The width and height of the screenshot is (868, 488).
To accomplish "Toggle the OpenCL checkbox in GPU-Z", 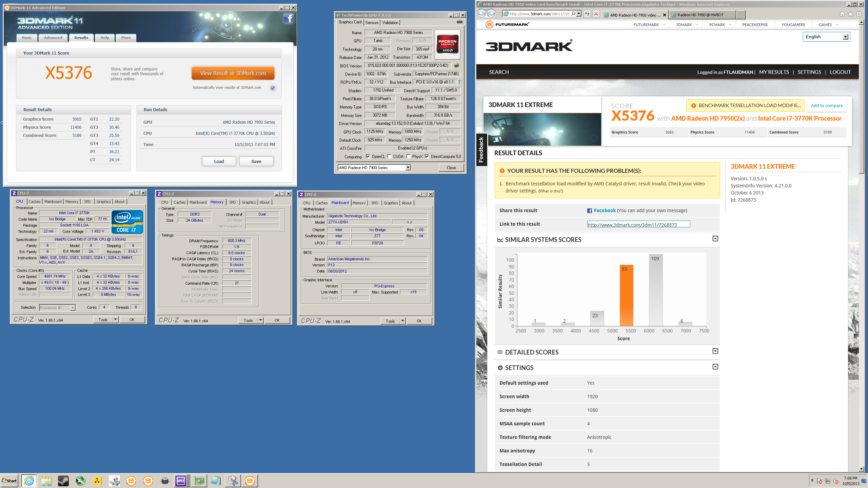I will [x=368, y=157].
